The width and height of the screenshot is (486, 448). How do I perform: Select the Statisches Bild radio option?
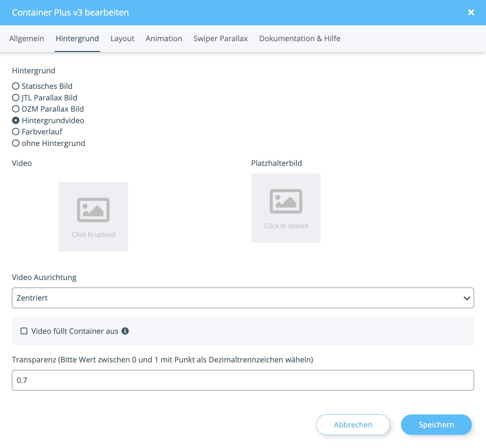(16, 86)
